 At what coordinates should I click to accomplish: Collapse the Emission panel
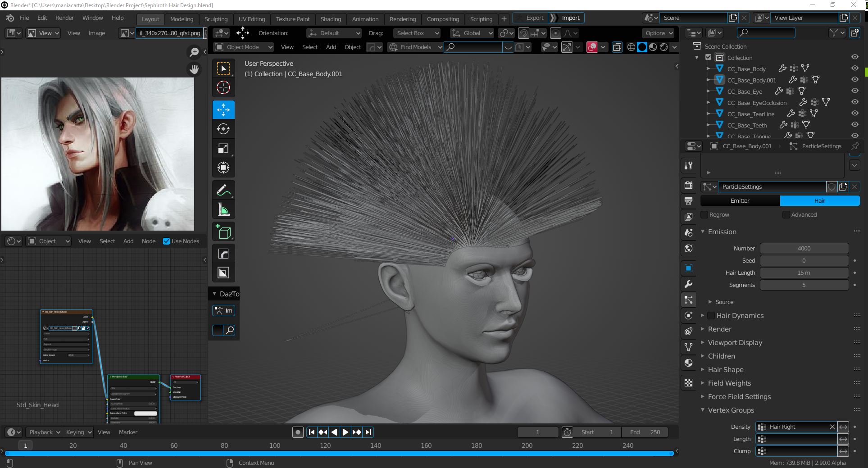tap(722, 232)
